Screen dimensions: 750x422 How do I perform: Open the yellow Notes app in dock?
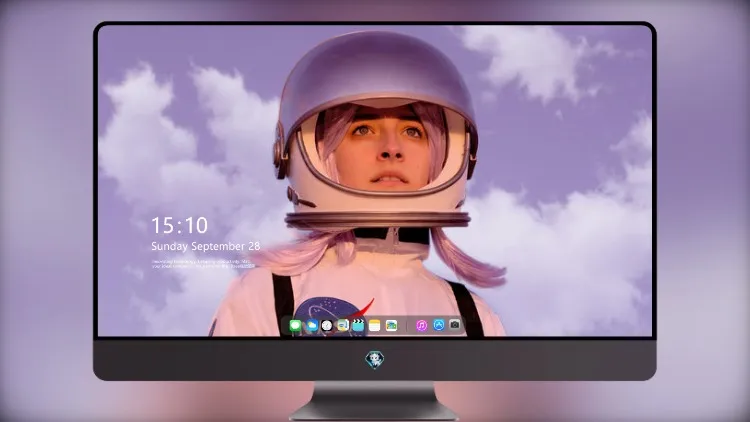375,326
